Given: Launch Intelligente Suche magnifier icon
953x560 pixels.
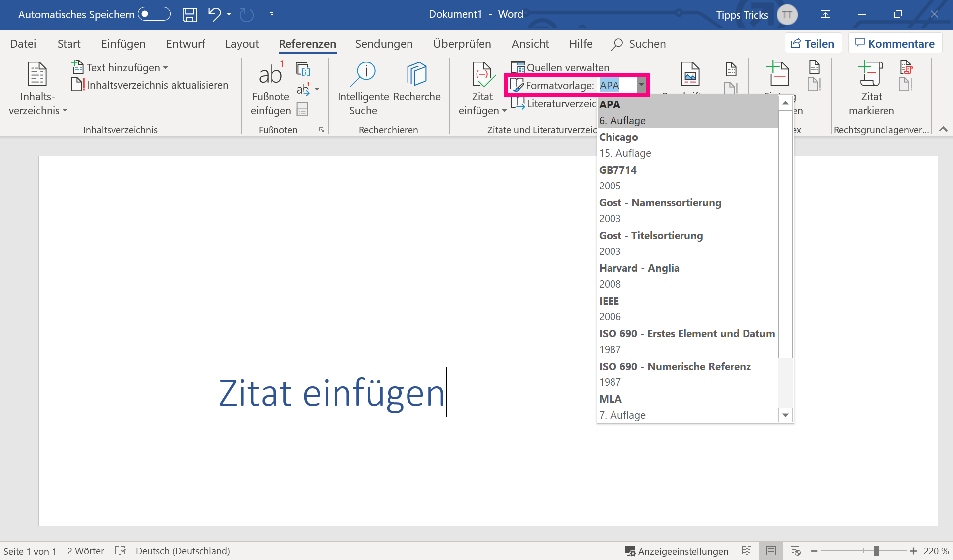Looking at the screenshot, I should tap(363, 74).
